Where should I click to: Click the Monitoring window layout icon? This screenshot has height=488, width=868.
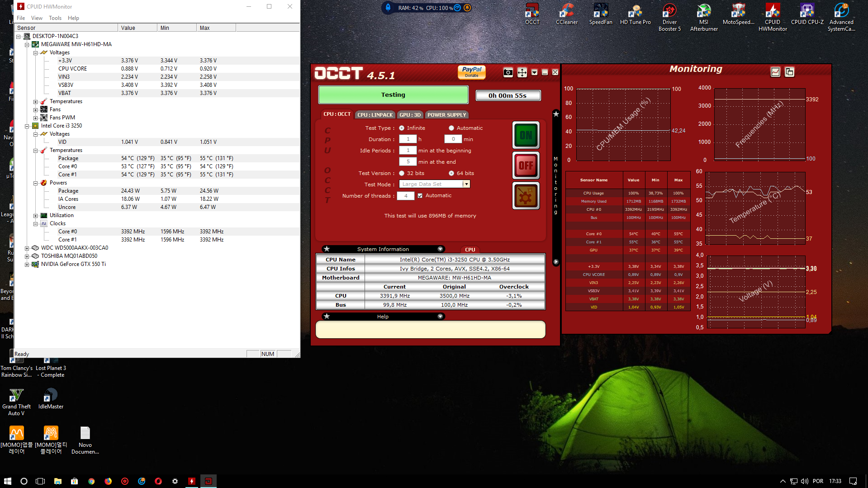coord(789,72)
